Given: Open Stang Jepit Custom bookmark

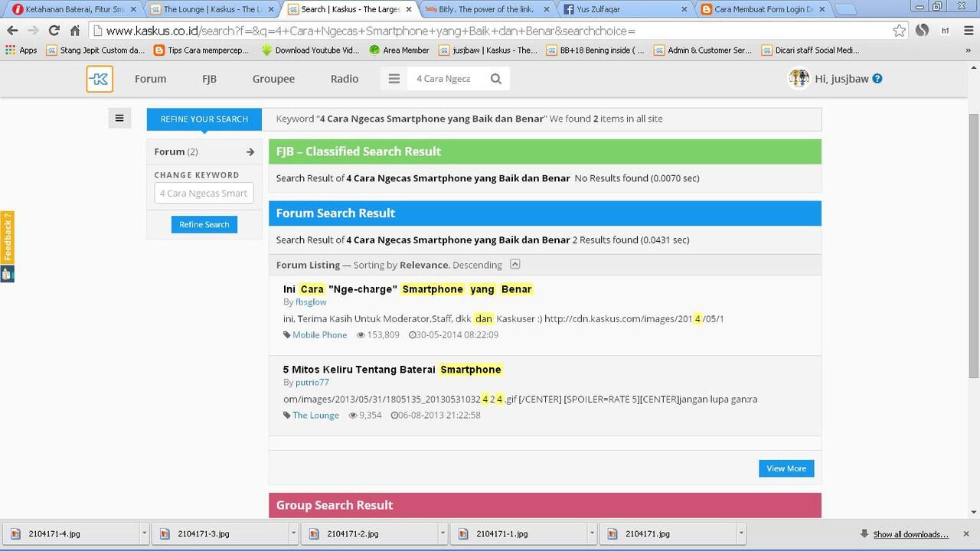Looking at the screenshot, I should pyautogui.click(x=96, y=51).
